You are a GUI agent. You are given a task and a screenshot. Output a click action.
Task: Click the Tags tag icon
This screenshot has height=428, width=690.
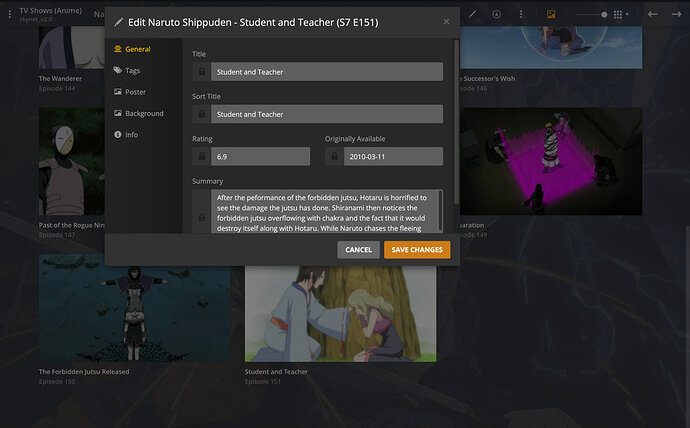click(x=117, y=70)
